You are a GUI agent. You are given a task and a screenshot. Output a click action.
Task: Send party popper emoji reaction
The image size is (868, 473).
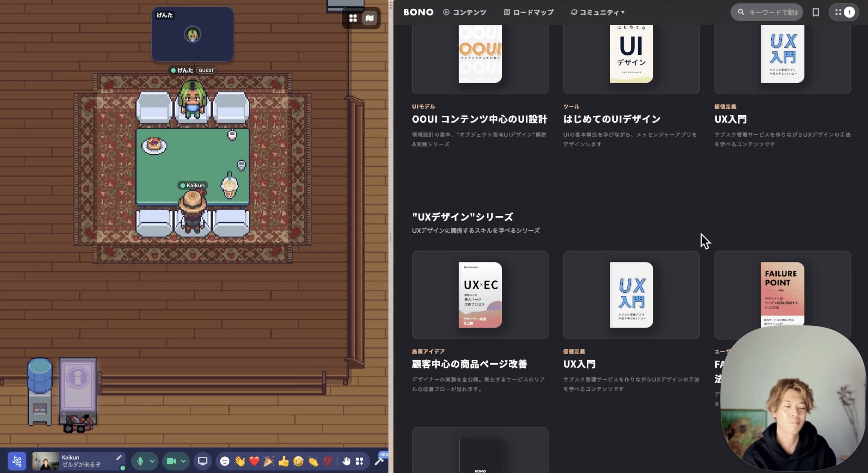click(x=269, y=461)
